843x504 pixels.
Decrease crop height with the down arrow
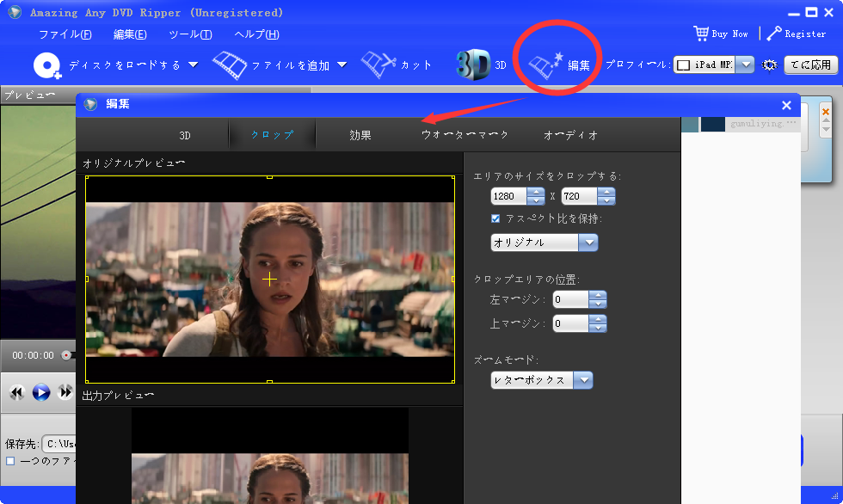coord(606,200)
